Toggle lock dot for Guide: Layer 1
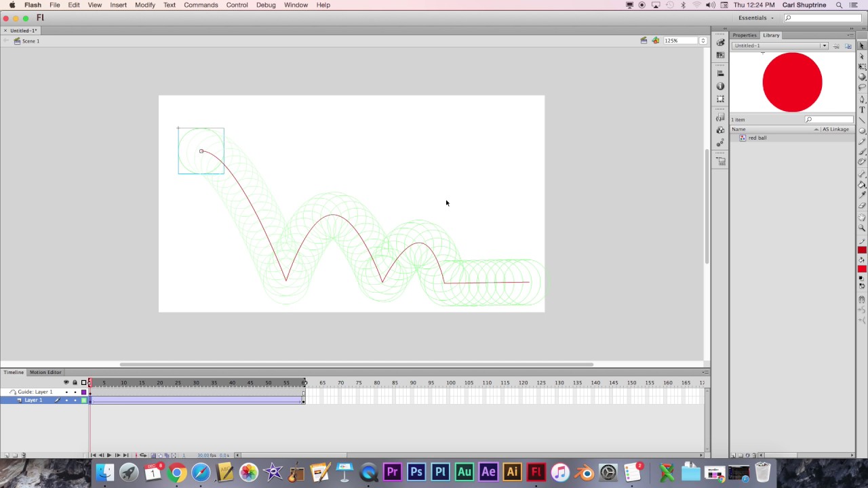This screenshot has width=868, height=488. [75, 392]
